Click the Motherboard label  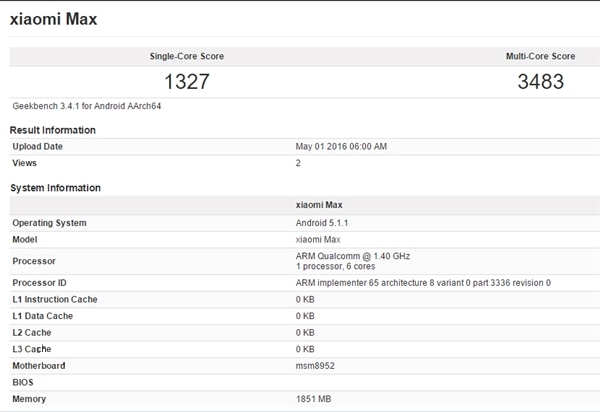pyautogui.click(x=39, y=366)
